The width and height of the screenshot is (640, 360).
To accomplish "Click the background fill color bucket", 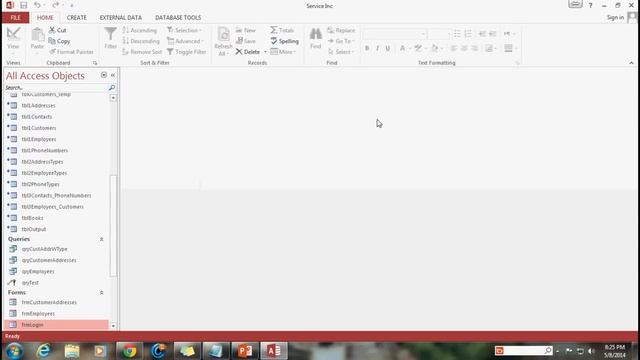I will pos(435,48).
